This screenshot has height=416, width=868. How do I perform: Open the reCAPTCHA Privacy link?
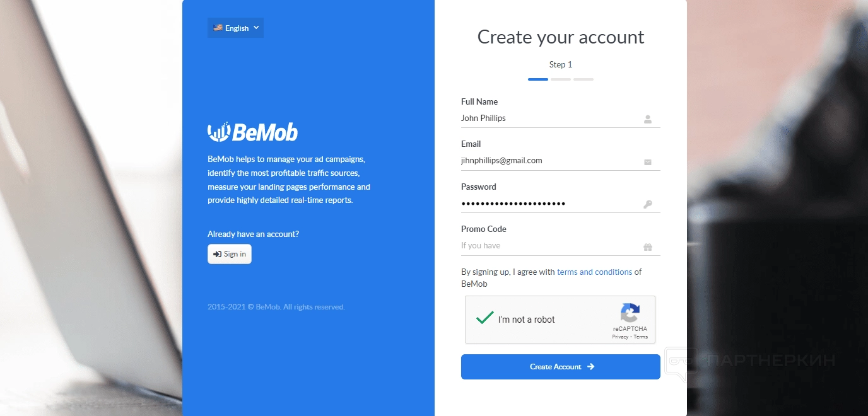click(x=620, y=337)
